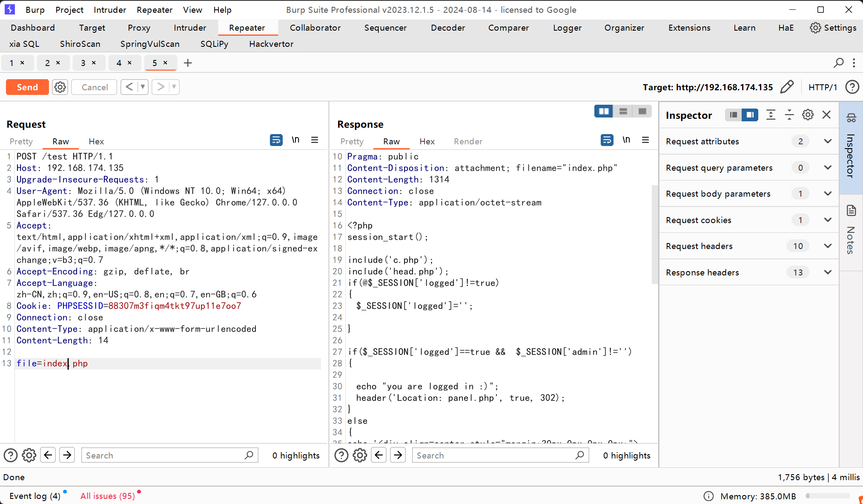The width and height of the screenshot is (863, 504).
Task: Collapse all Inspector sections
Action: point(789,115)
